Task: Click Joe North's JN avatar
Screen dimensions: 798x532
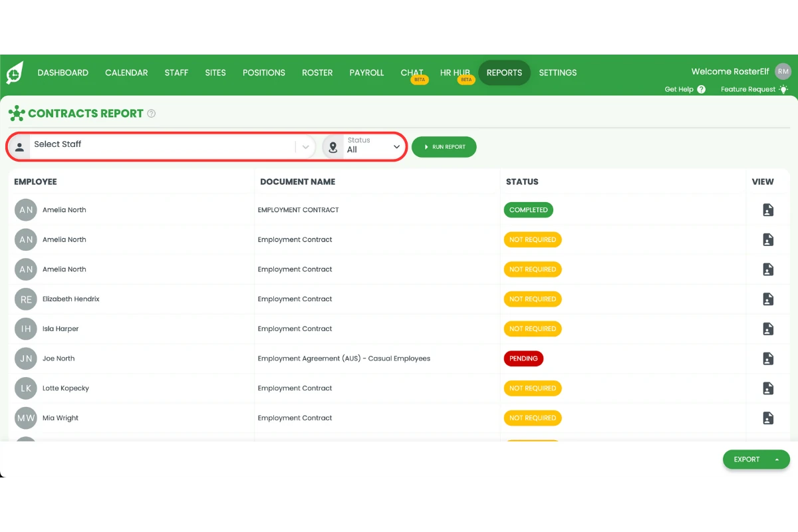Action: tap(25, 358)
